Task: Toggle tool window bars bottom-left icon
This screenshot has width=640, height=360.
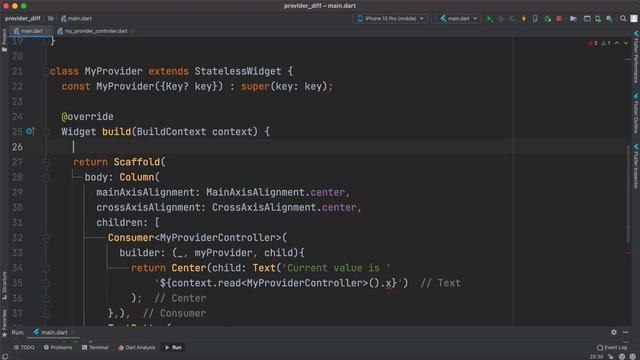Action: (5, 357)
